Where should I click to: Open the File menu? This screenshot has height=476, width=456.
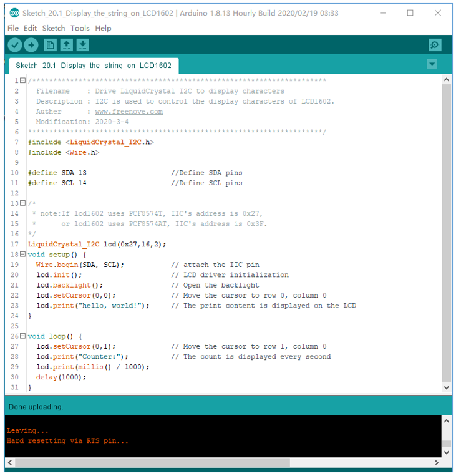point(13,28)
